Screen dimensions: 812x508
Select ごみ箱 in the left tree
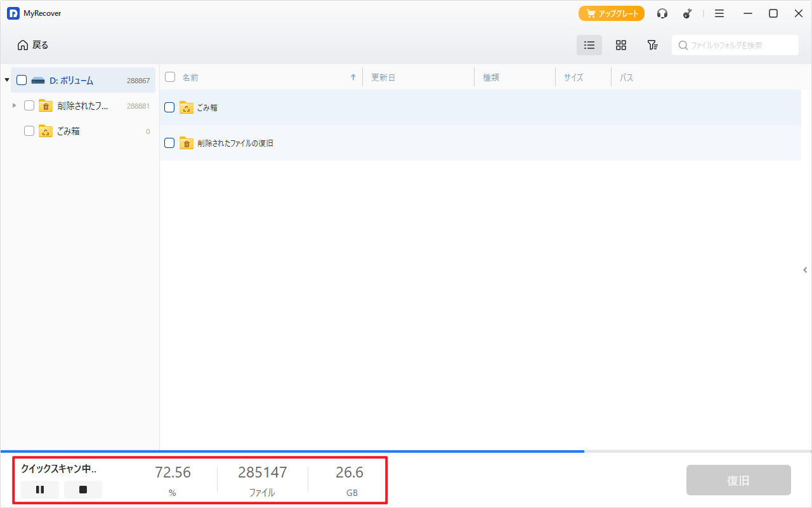coord(69,131)
